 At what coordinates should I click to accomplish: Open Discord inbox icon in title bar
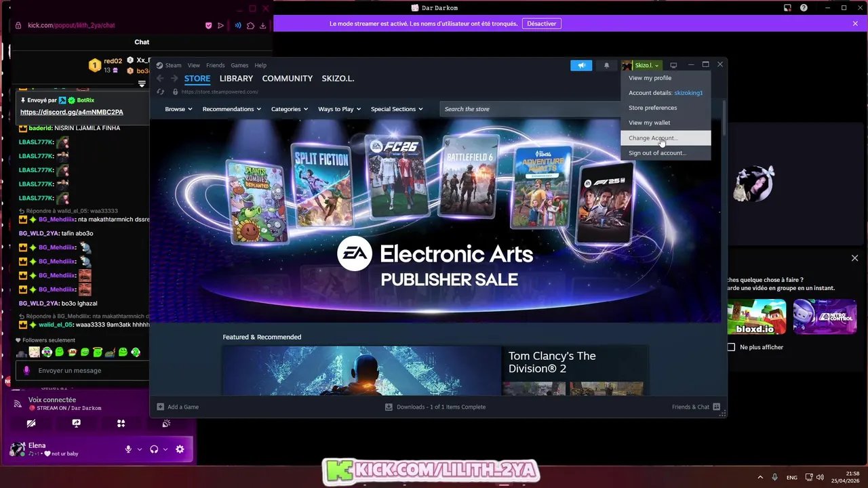tap(787, 8)
